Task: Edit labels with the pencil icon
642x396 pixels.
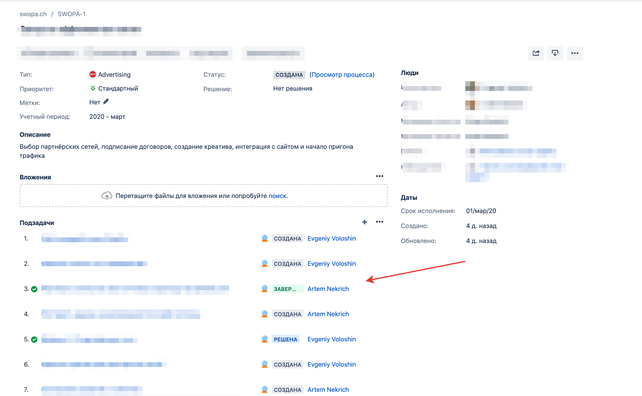Action: [x=106, y=102]
